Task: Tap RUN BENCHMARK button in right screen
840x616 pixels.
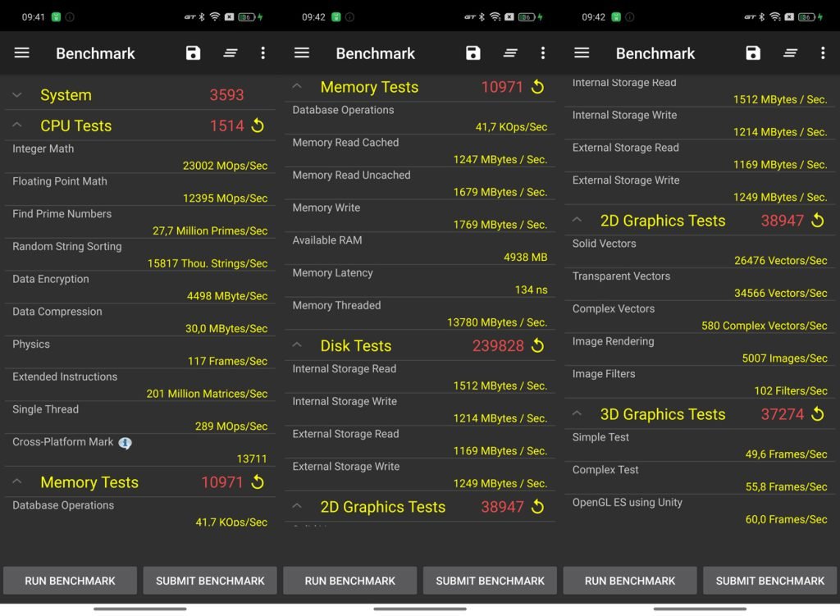Action: [630, 581]
